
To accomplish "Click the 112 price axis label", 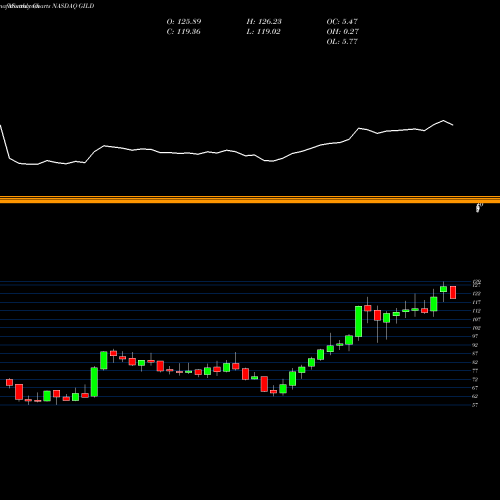I will [x=477, y=311].
